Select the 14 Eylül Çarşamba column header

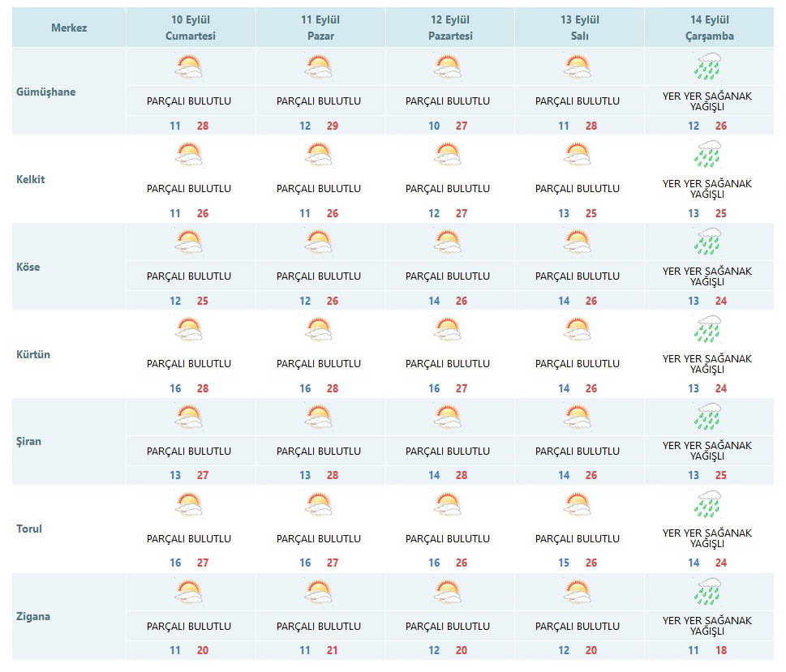coord(707,28)
